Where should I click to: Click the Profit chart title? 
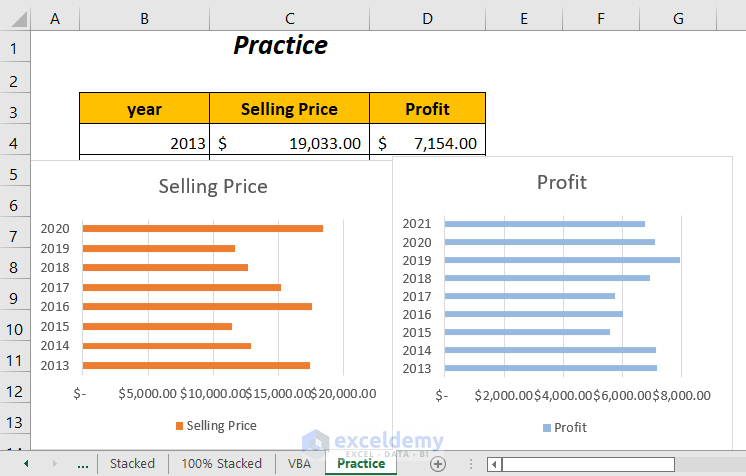tap(561, 182)
